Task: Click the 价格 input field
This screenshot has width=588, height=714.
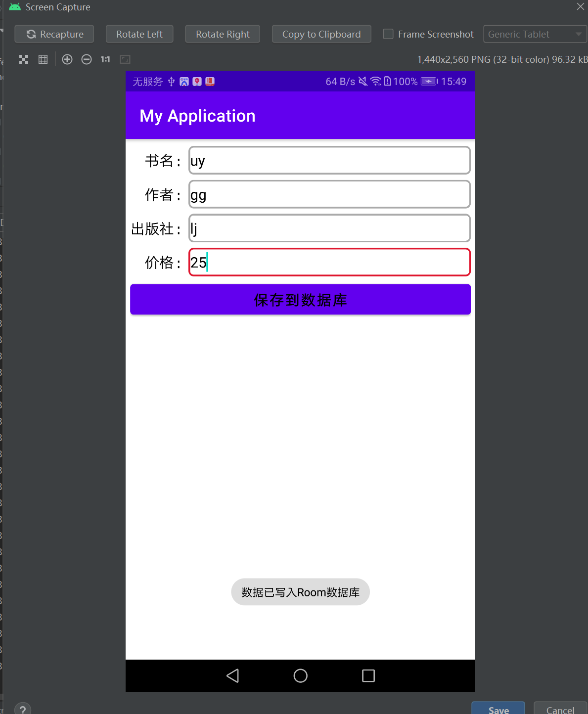Action: coord(329,262)
